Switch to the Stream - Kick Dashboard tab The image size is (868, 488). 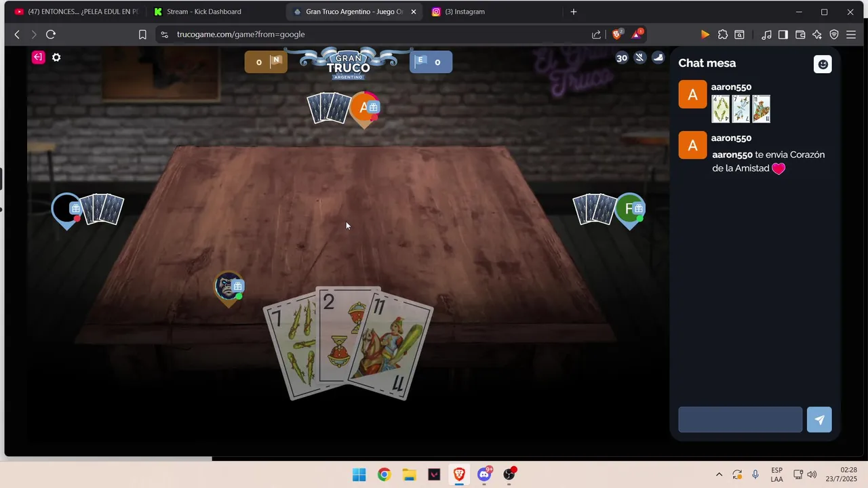[203, 12]
